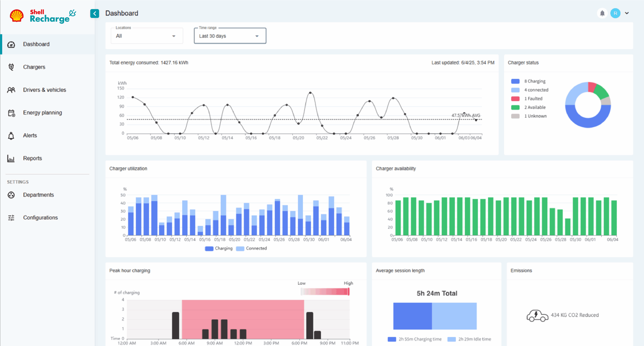Screen dimensions: 644x346
Task: Expand the user account menu chevron
Action: (x=626, y=13)
